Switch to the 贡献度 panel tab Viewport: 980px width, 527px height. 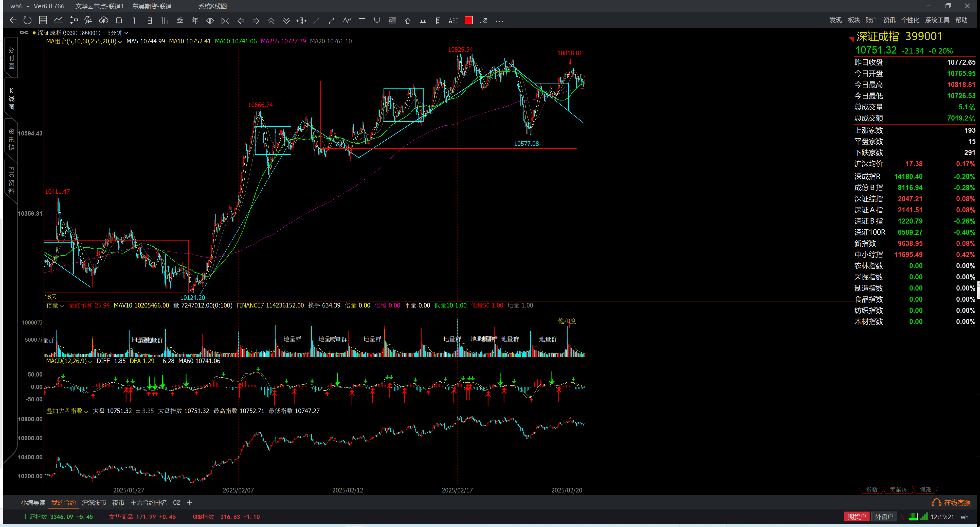(x=899, y=490)
